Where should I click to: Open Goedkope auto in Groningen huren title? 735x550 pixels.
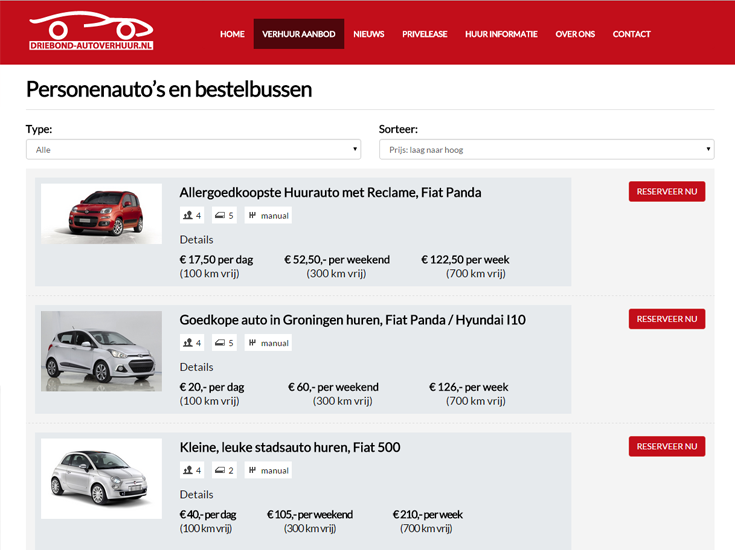click(352, 320)
